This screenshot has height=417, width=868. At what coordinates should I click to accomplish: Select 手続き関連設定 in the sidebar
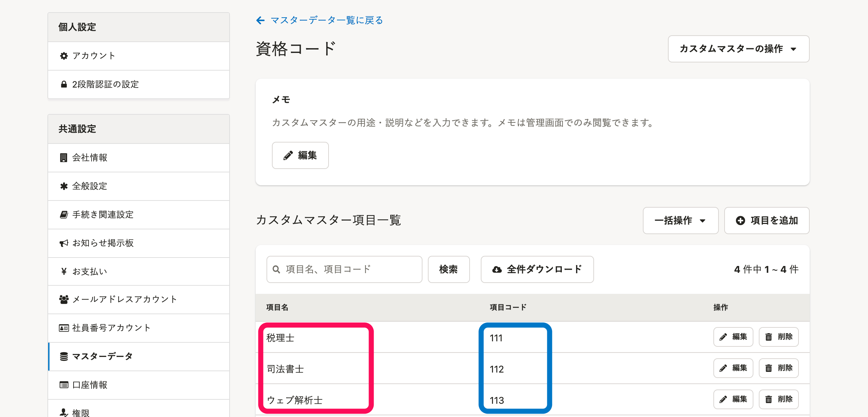point(139,214)
